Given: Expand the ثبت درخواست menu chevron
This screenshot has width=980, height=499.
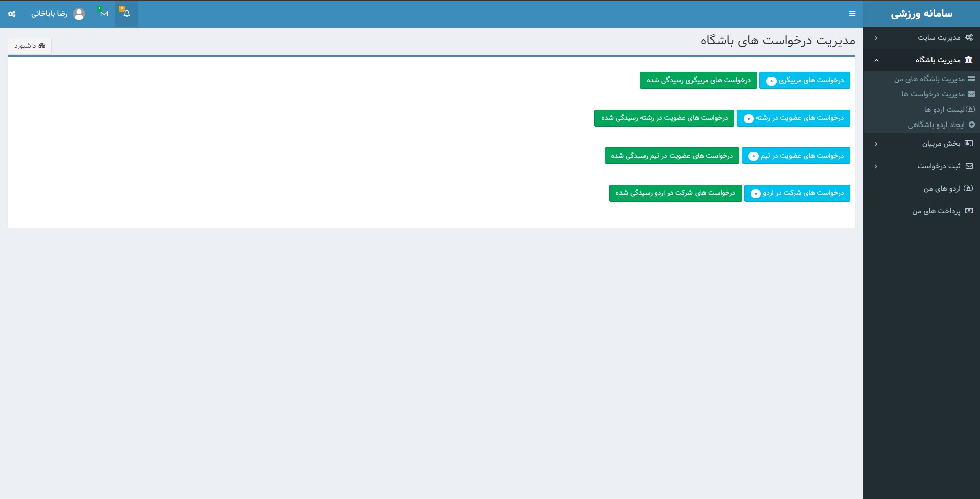Looking at the screenshot, I should point(876,166).
